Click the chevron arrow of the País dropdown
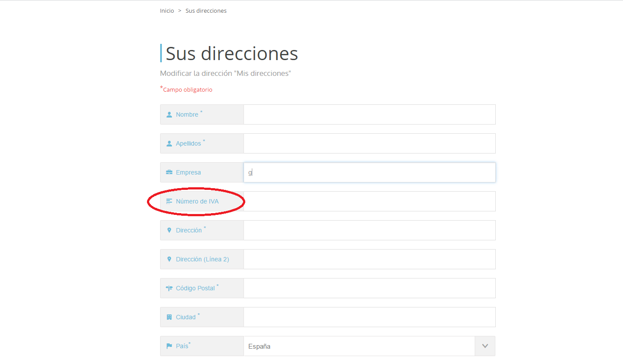This screenshot has height=364, width=623. tap(485, 346)
